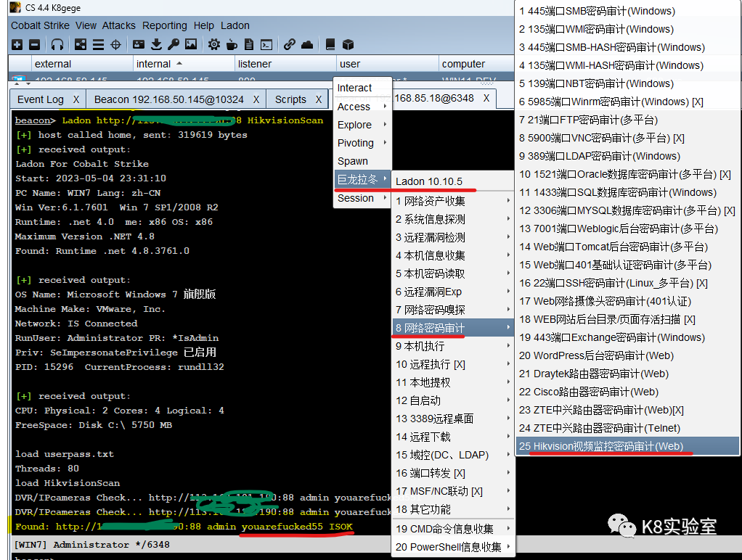Open listeners via headphones icon
Screen dimensions: 742x560
(x=57, y=44)
